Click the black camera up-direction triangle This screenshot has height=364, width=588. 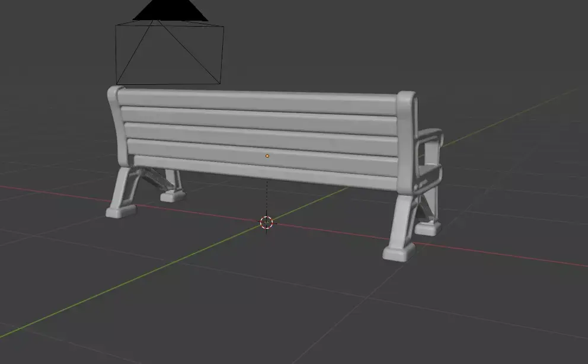click(x=170, y=10)
